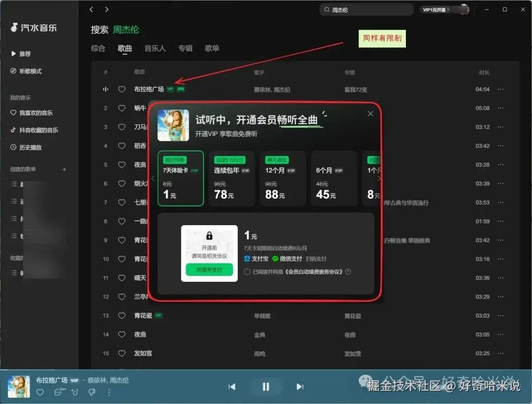The height and width of the screenshot is (404, 532).
Task: Toggle heart on the 发如雪 row
Action: [x=122, y=353]
